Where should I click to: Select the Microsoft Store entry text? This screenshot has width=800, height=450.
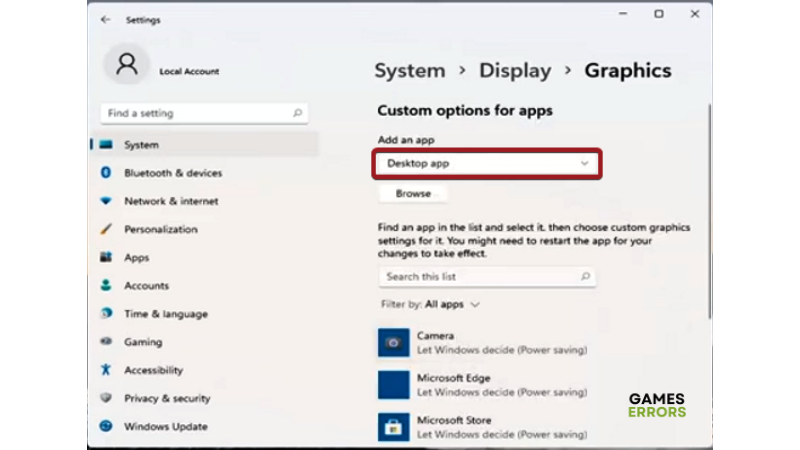(x=502, y=427)
